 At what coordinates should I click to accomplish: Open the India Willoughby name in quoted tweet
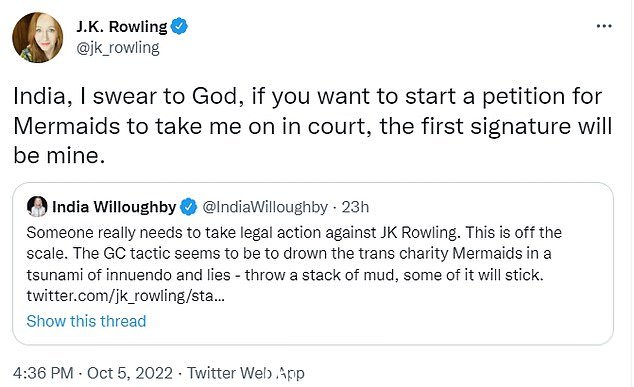114,207
